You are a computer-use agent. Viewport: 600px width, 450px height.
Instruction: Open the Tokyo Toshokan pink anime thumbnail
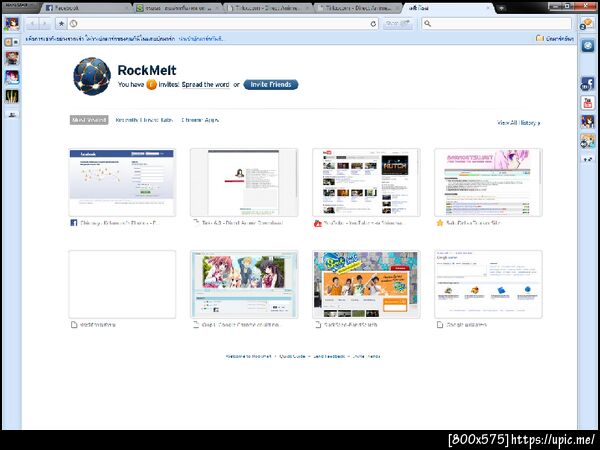tap(488, 183)
